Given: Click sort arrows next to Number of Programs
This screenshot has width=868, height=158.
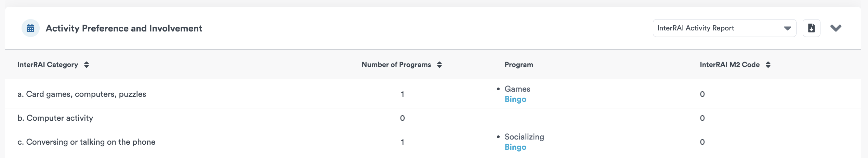Looking at the screenshot, I should pos(439,65).
